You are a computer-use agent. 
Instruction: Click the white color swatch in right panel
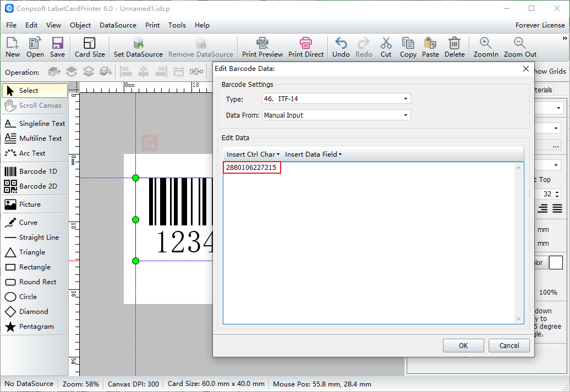coord(556,262)
